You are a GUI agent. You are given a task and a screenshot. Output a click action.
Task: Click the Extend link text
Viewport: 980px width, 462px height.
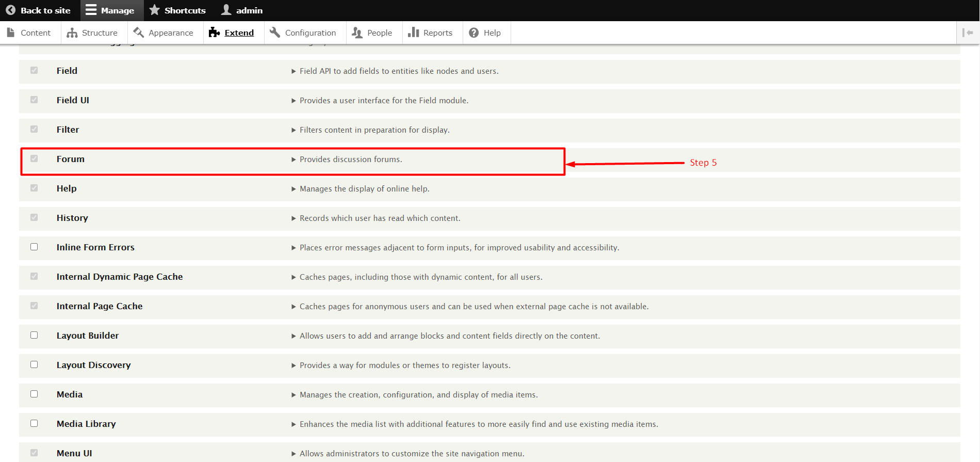click(239, 33)
